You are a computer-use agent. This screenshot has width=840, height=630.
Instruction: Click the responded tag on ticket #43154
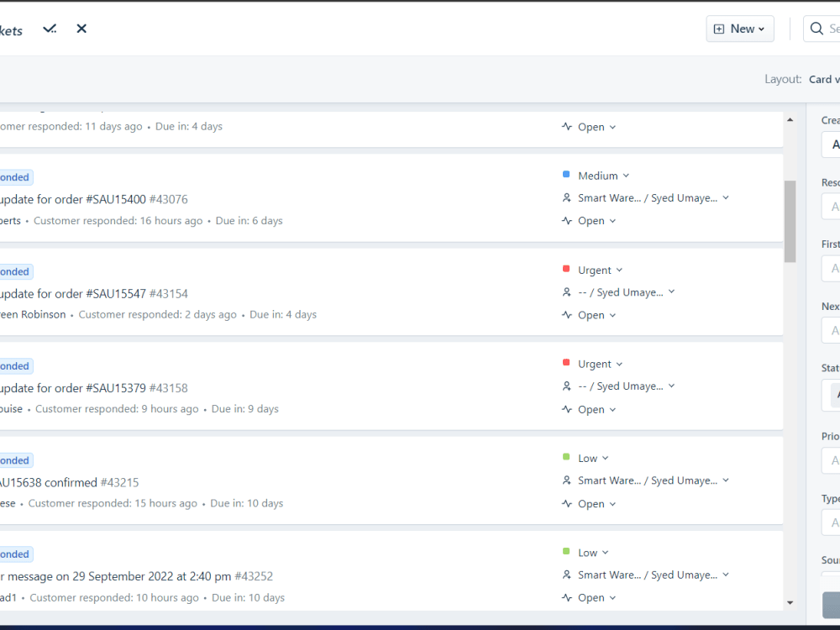click(x=16, y=271)
